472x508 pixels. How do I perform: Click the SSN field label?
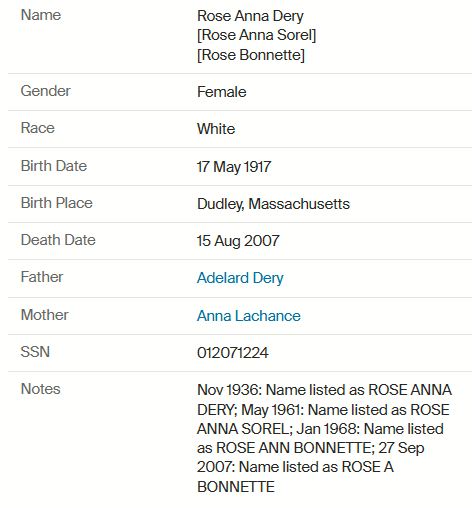tap(35, 352)
